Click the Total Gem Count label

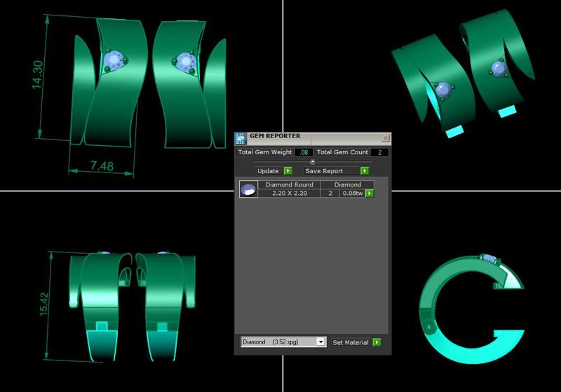342,152
